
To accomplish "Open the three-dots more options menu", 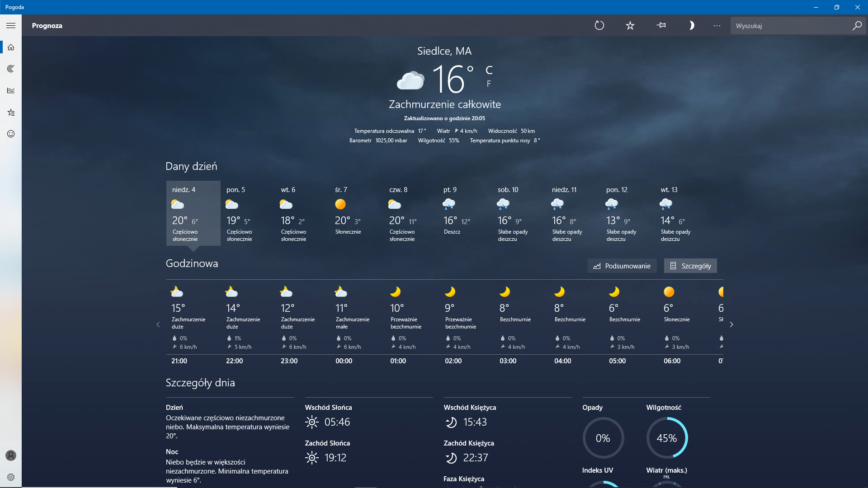I will [717, 26].
